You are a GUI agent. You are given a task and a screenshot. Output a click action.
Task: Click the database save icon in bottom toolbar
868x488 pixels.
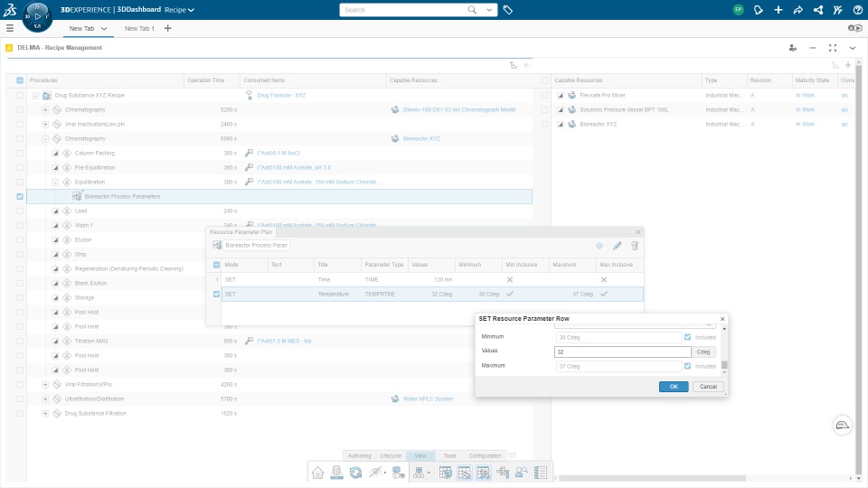[x=336, y=473]
